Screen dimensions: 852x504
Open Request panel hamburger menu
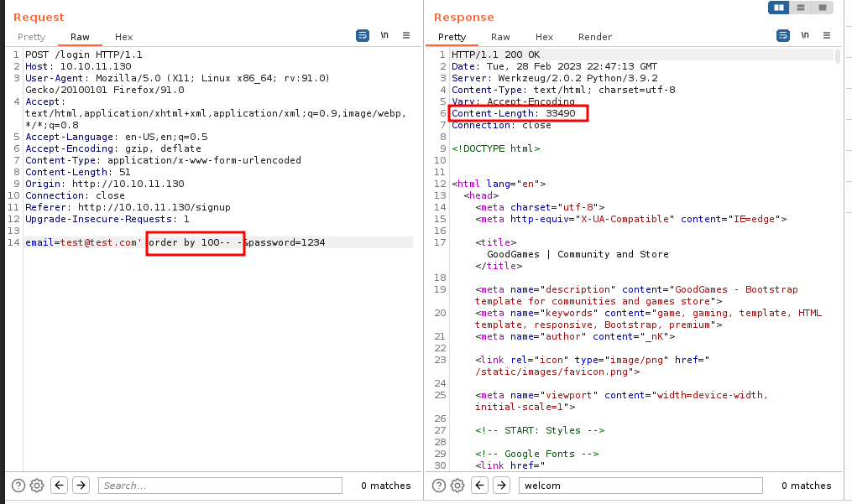click(x=406, y=35)
